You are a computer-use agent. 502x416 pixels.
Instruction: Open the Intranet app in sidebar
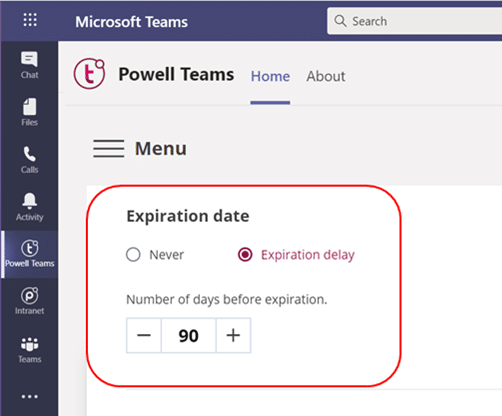[x=29, y=301]
